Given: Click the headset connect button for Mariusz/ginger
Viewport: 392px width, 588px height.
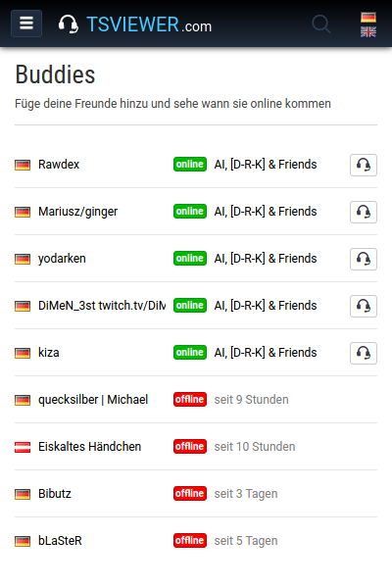Looking at the screenshot, I should click(x=364, y=212).
